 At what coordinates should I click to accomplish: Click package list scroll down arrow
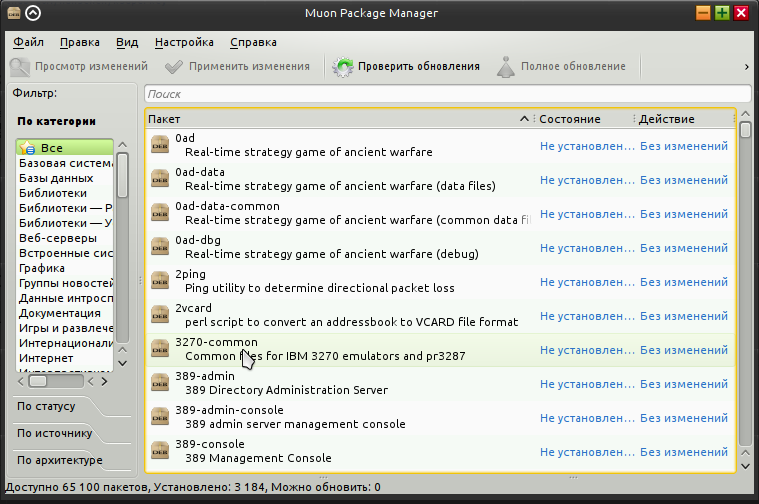point(745,466)
